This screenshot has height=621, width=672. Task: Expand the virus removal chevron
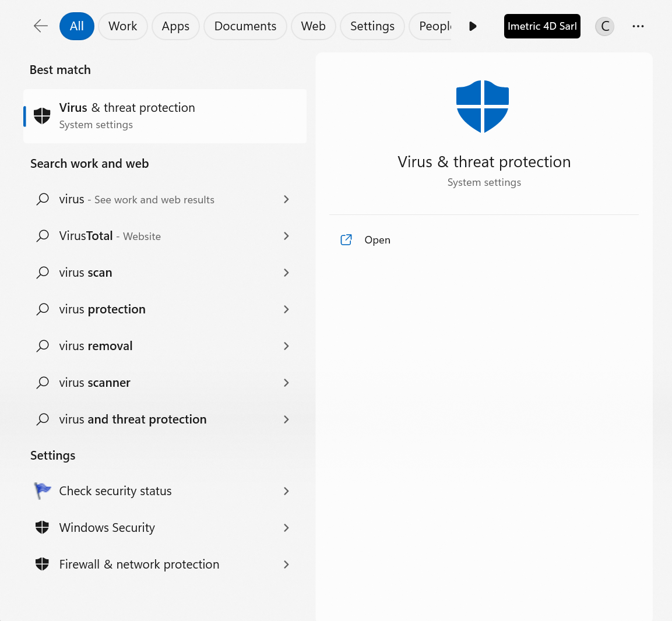coord(286,346)
